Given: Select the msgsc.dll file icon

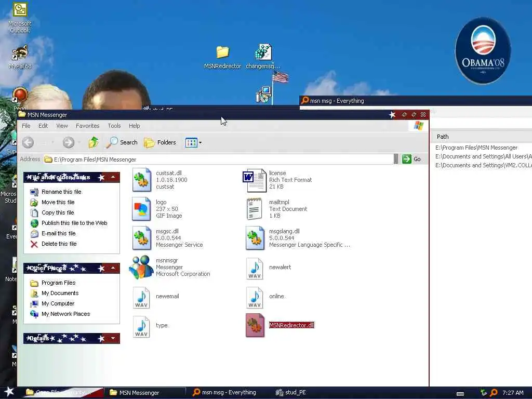Looking at the screenshot, I should 142,238.
